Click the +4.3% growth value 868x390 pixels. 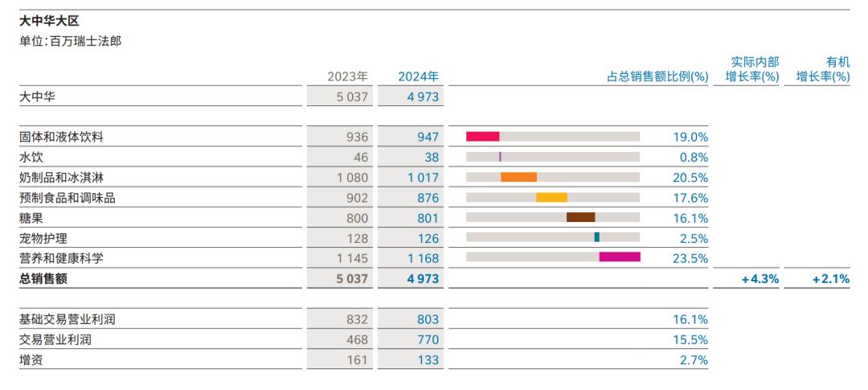[760, 279]
